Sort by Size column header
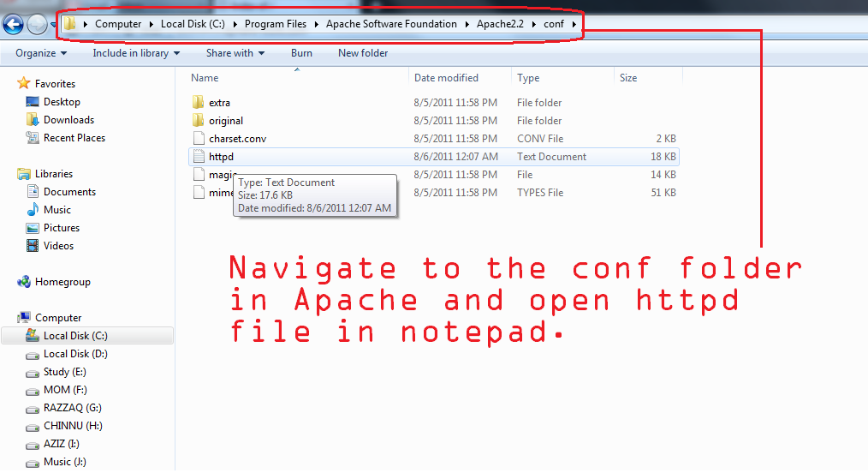The image size is (868, 473). point(627,78)
